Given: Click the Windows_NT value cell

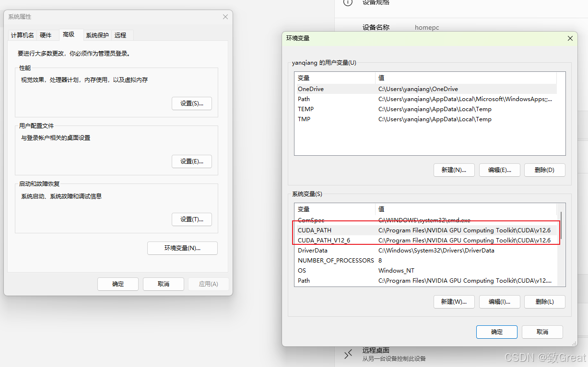Looking at the screenshot, I should pos(396,271).
